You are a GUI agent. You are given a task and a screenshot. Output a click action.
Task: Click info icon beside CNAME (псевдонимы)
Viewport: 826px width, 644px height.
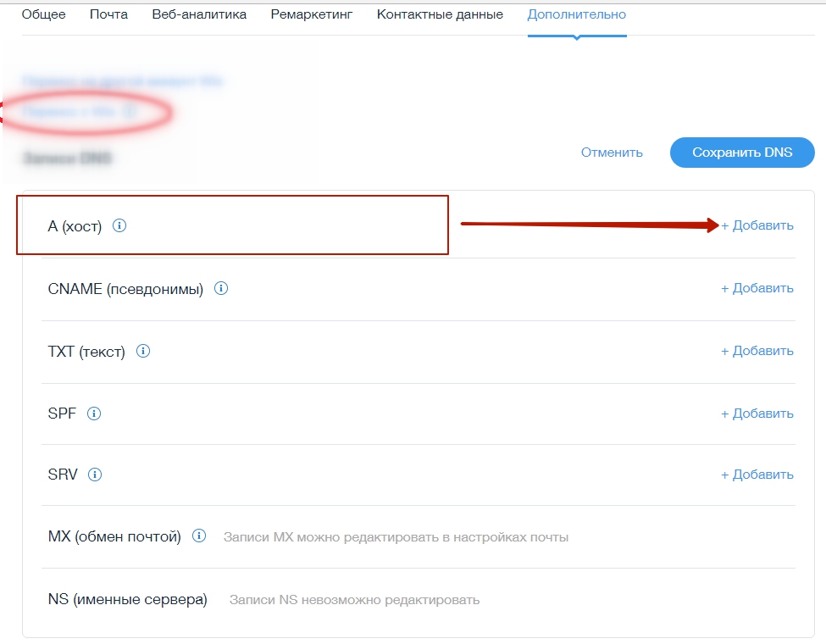pos(221,289)
